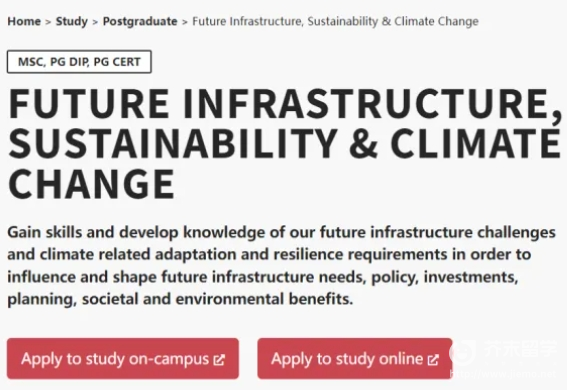The width and height of the screenshot is (567, 390).
Task: Go to the Study breadcrumb link
Action: [72, 21]
